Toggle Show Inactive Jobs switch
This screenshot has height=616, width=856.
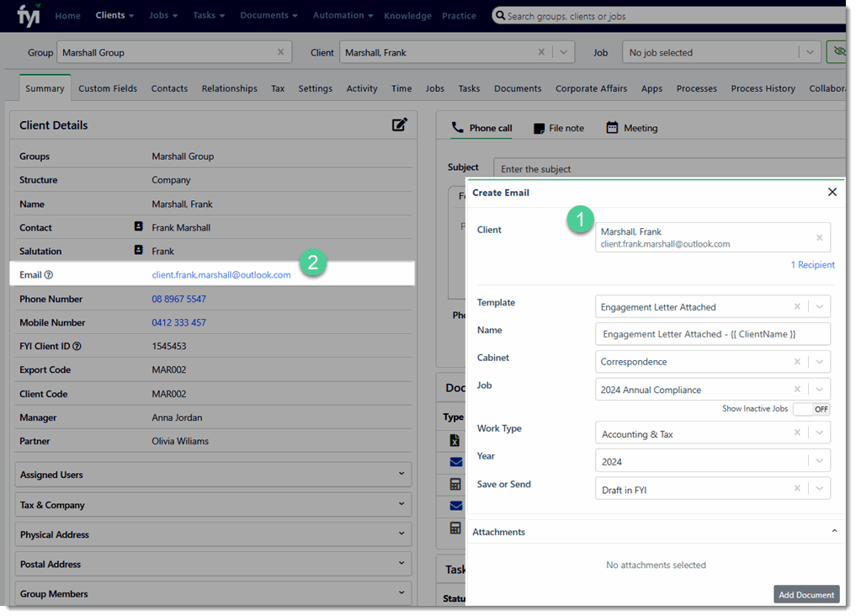click(811, 409)
